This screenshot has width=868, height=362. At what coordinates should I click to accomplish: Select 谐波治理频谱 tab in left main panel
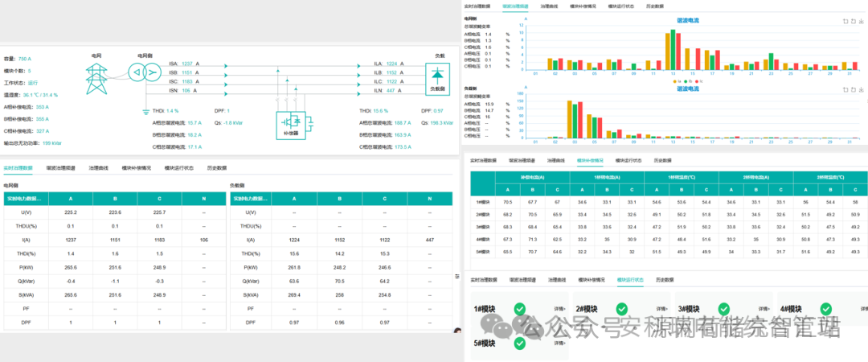(x=61, y=167)
